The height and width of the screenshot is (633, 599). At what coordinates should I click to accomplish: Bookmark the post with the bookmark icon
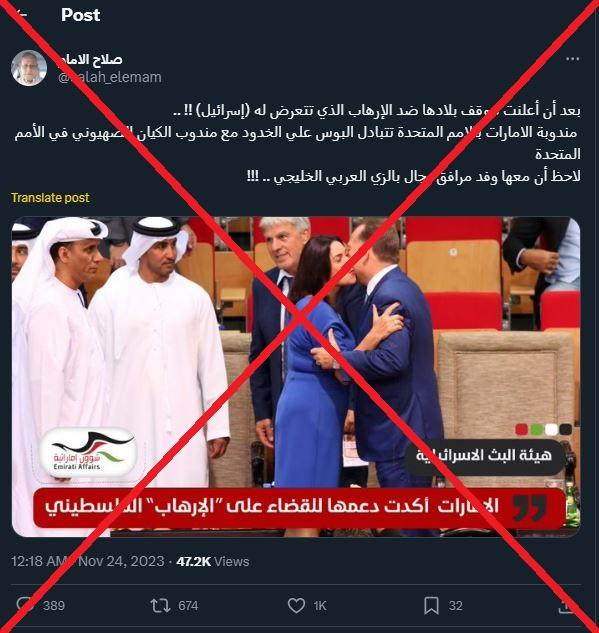(x=431, y=606)
